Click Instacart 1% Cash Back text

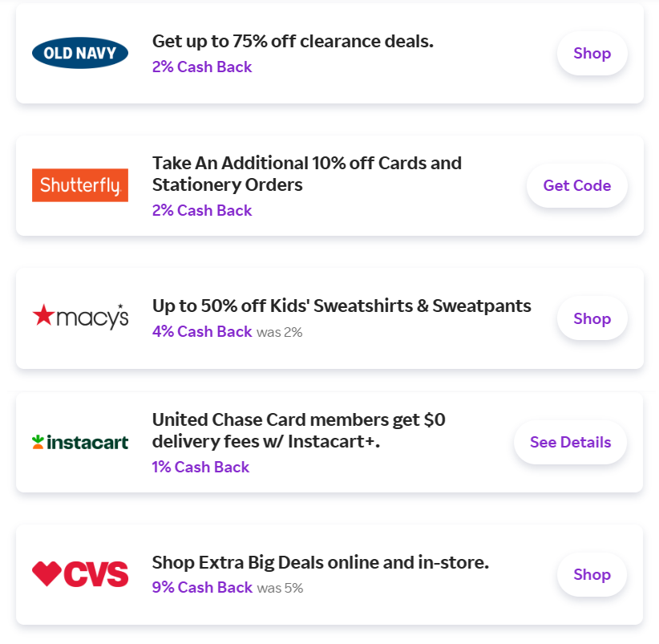point(200,468)
